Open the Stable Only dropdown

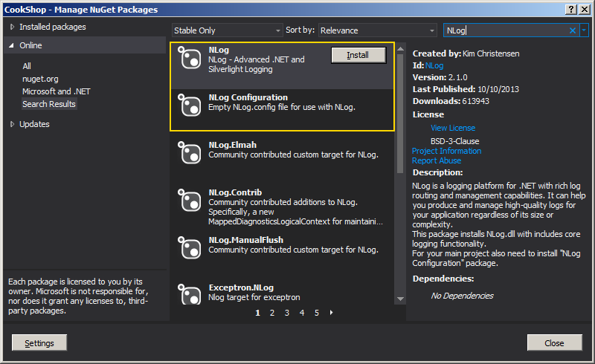point(227,30)
